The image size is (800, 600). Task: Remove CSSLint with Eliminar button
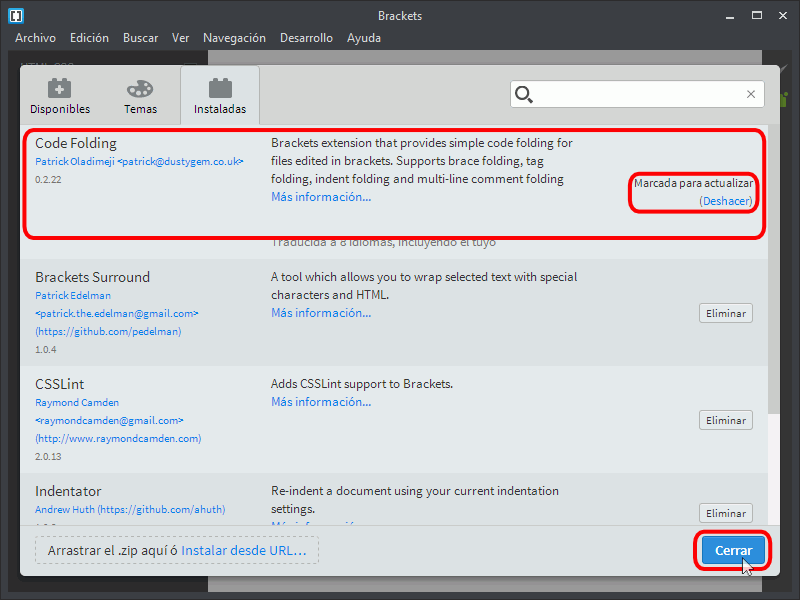pyautogui.click(x=726, y=420)
